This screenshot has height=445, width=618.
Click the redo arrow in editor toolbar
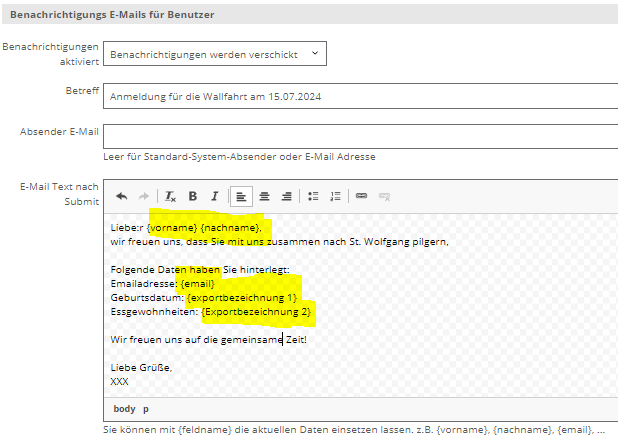click(143, 196)
